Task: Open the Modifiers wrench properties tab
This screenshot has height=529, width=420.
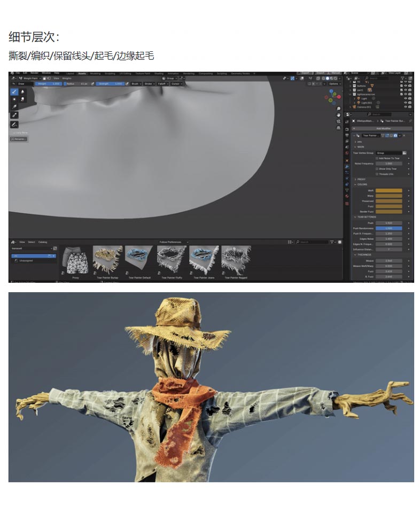Action: tap(347, 167)
